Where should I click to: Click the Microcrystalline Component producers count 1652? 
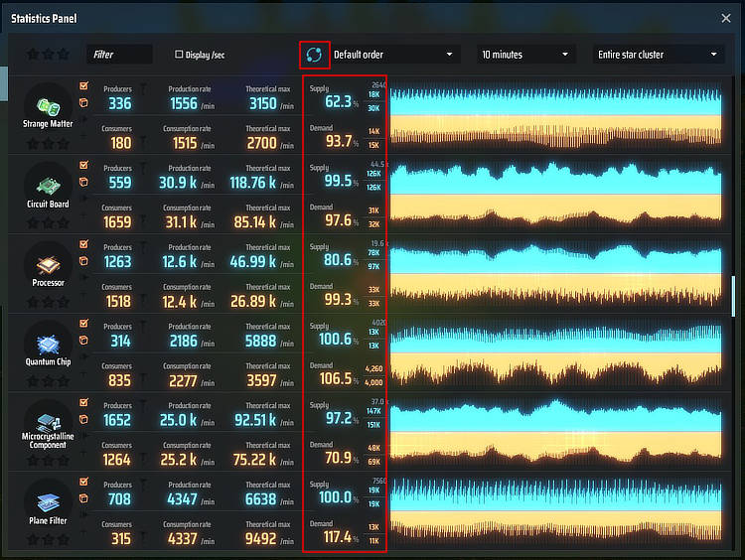(x=117, y=420)
